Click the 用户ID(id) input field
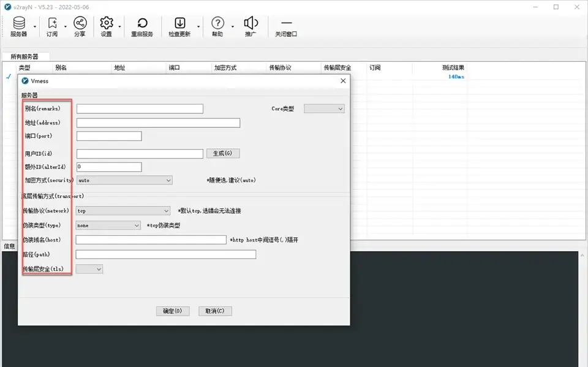The image size is (588, 367). [x=140, y=154]
